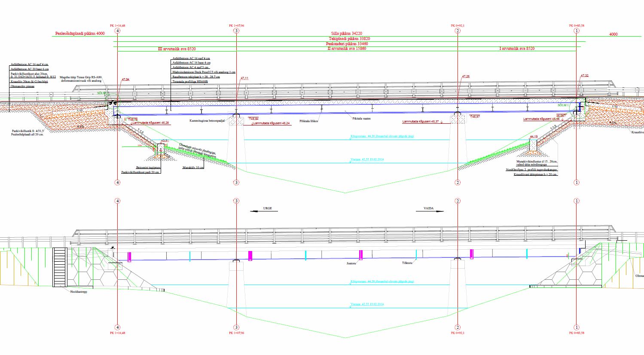The image size is (644, 355).
Task: Select the 'Hüdroisolatsioon Deck Proof C5' line
Action: tap(204, 72)
